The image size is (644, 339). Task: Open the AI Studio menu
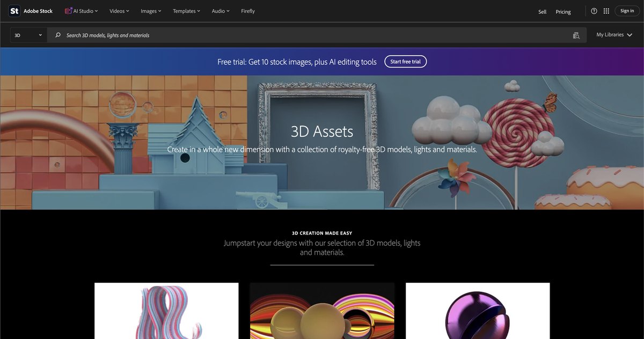click(81, 11)
